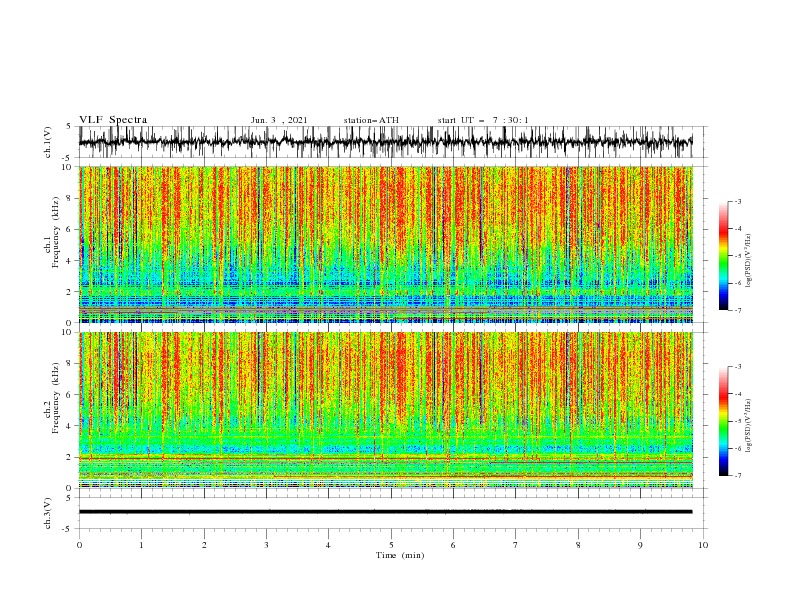
Task: Select the "Time (min)" axis title
Action: tap(400, 555)
